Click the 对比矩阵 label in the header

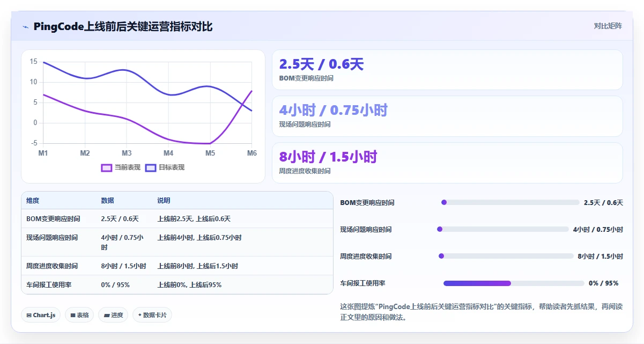[608, 26]
